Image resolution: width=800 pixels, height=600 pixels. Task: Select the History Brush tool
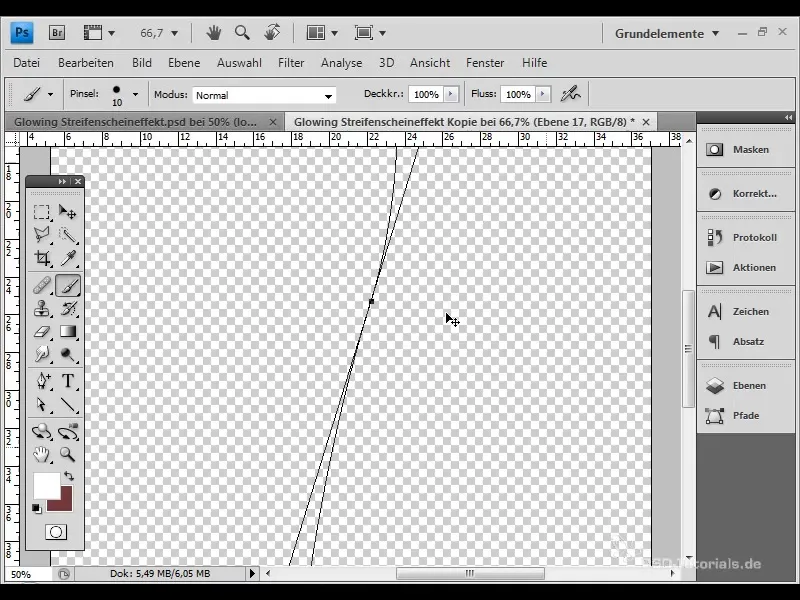coord(68,309)
